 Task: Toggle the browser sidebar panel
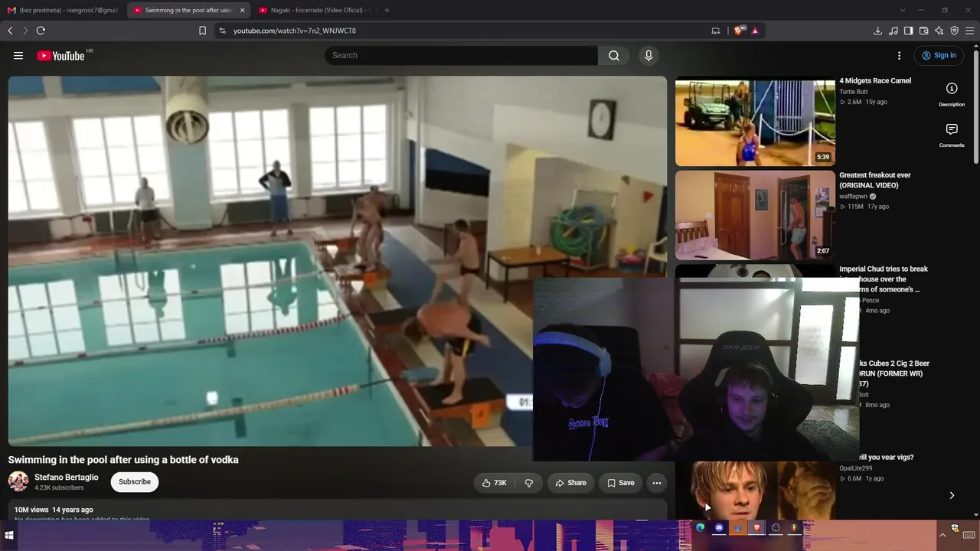click(908, 31)
